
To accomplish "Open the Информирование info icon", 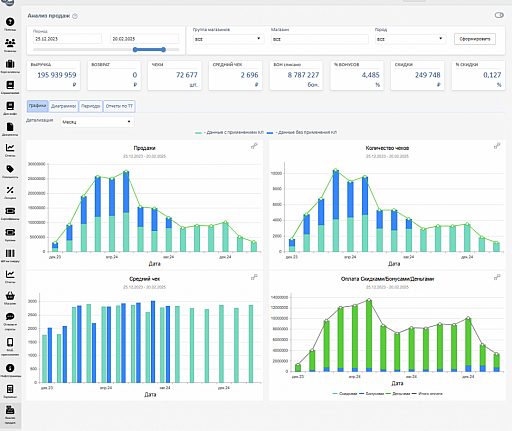I will click(x=10, y=368).
